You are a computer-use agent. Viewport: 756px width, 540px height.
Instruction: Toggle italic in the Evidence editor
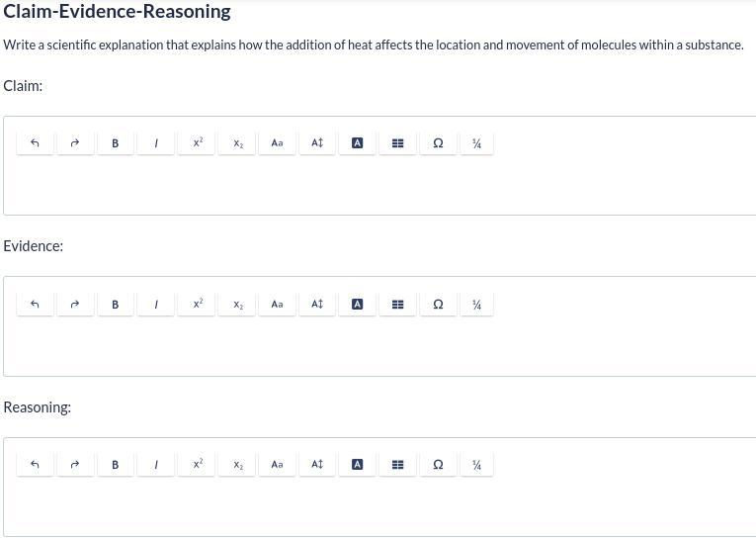(x=156, y=305)
